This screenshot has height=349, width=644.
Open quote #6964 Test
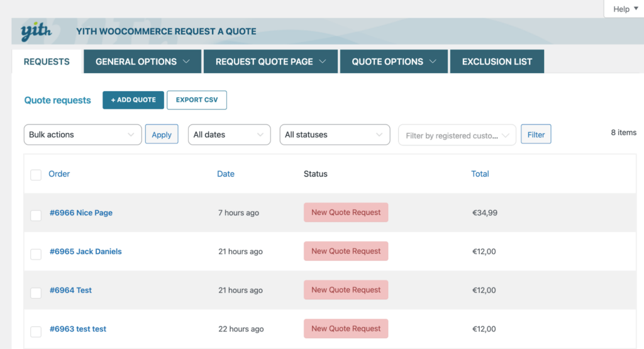tap(70, 290)
